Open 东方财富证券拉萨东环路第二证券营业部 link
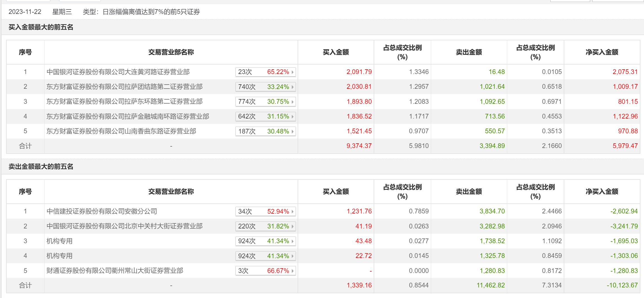Viewport: 644px width, 298px height. tap(124, 102)
